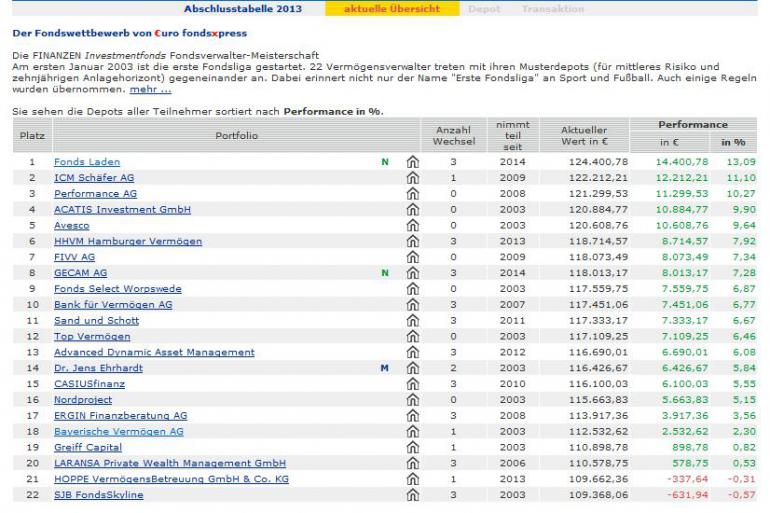This screenshot has height=513, width=770.
Task: Click blue M badge beside Dr. Jens Erhardt
Action: (384, 368)
